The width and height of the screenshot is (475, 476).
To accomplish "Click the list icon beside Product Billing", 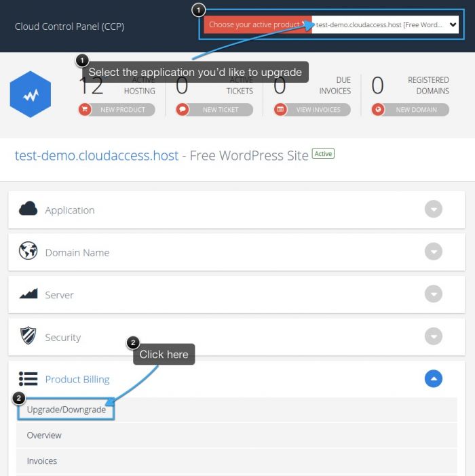I will click(x=28, y=379).
